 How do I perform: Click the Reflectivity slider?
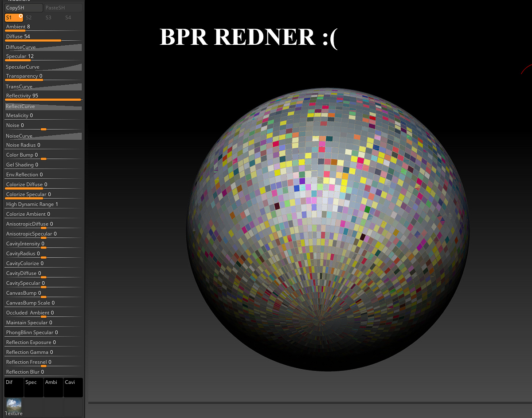(x=43, y=96)
